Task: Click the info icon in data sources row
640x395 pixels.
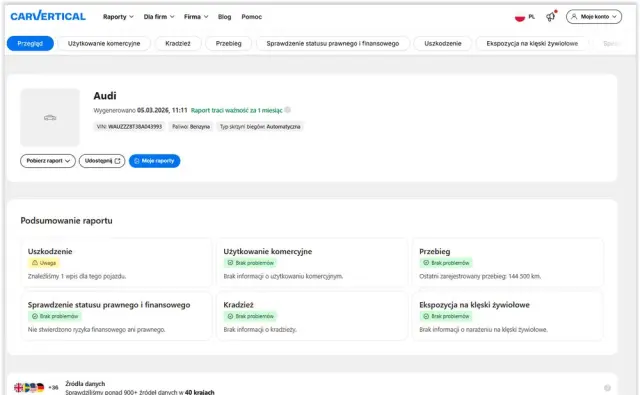Action: 607,388
